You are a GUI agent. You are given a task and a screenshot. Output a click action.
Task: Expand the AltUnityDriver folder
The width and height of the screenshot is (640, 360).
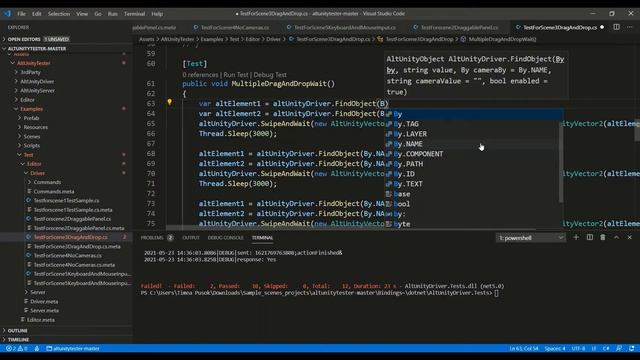click(37, 82)
